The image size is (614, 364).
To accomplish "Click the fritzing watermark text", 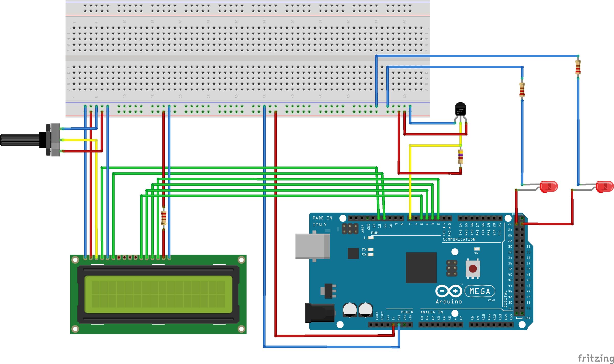I will point(596,358).
